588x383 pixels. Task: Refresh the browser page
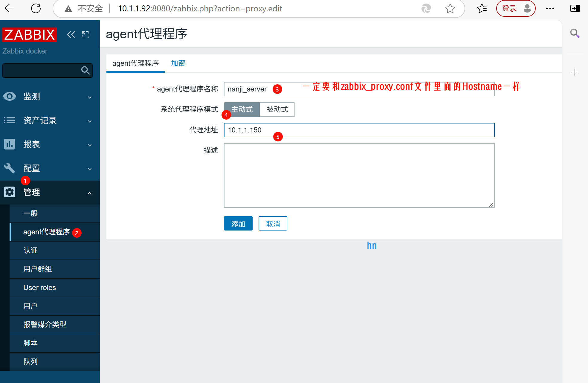point(36,8)
